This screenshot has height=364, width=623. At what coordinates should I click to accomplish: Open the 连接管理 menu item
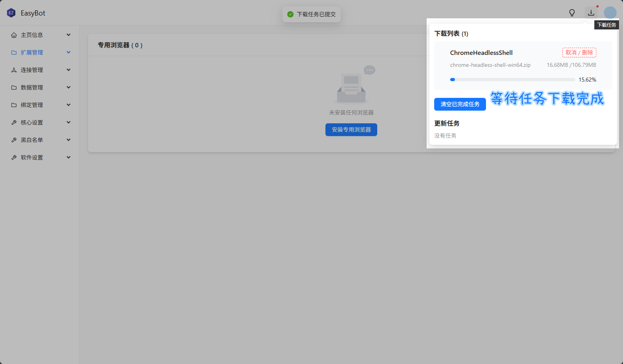pyautogui.click(x=32, y=70)
